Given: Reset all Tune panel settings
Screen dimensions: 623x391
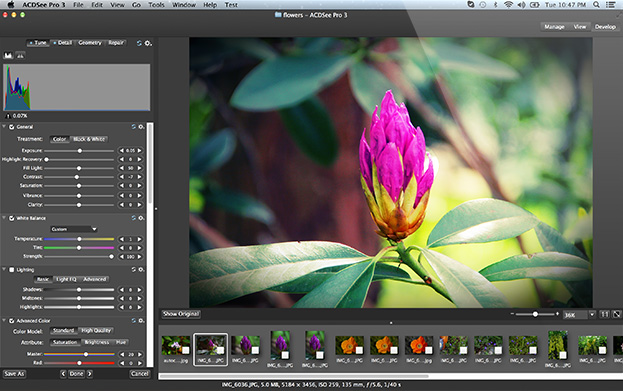Looking at the screenshot, I should pos(139,43).
